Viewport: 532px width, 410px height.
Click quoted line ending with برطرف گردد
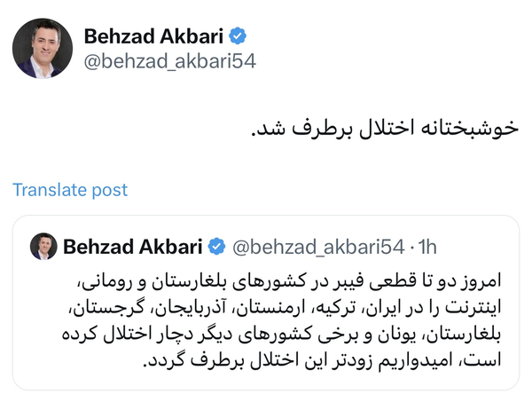319,364
